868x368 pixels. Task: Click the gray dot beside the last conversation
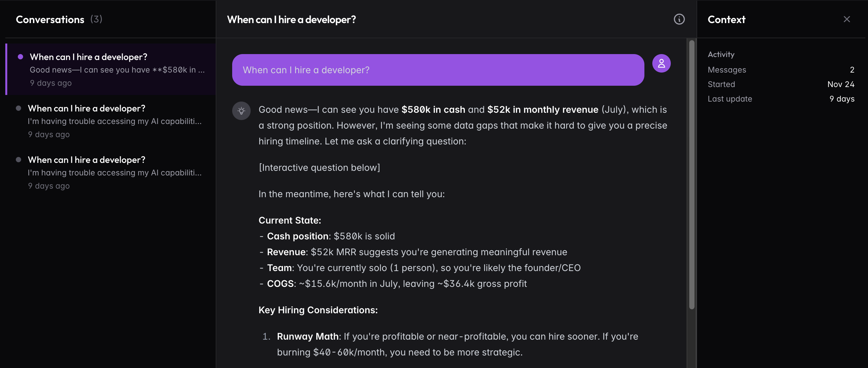pos(18,160)
